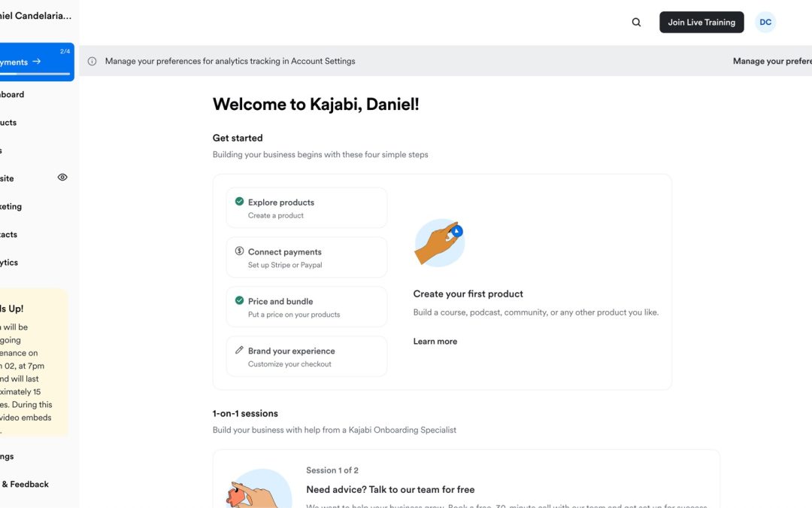Viewport: 812px width, 508px height.
Task: Open Settings in the sidebar
Action: point(8,456)
